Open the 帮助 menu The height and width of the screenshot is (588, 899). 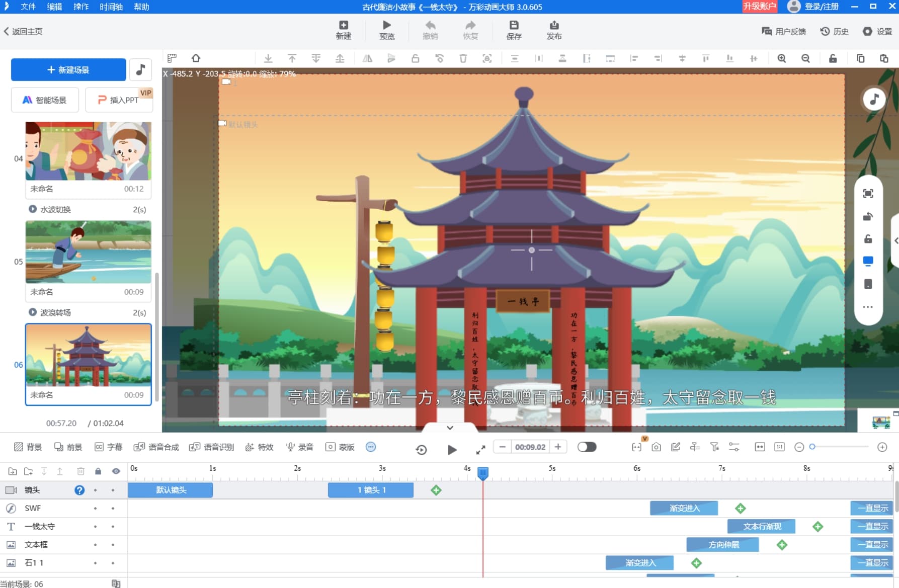pyautogui.click(x=141, y=7)
